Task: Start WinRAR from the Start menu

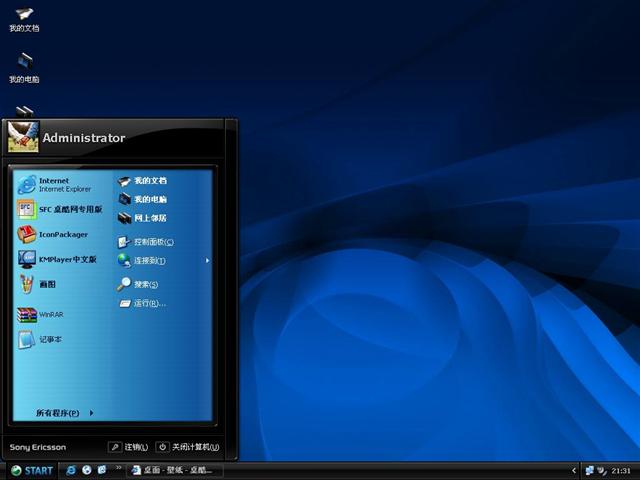Action: (x=50, y=314)
